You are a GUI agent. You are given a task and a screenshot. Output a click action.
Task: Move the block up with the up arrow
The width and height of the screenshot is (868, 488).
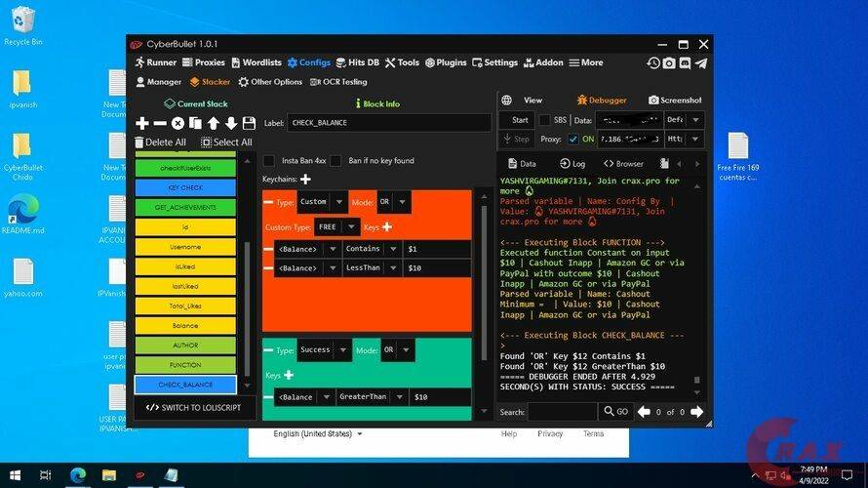click(x=214, y=123)
